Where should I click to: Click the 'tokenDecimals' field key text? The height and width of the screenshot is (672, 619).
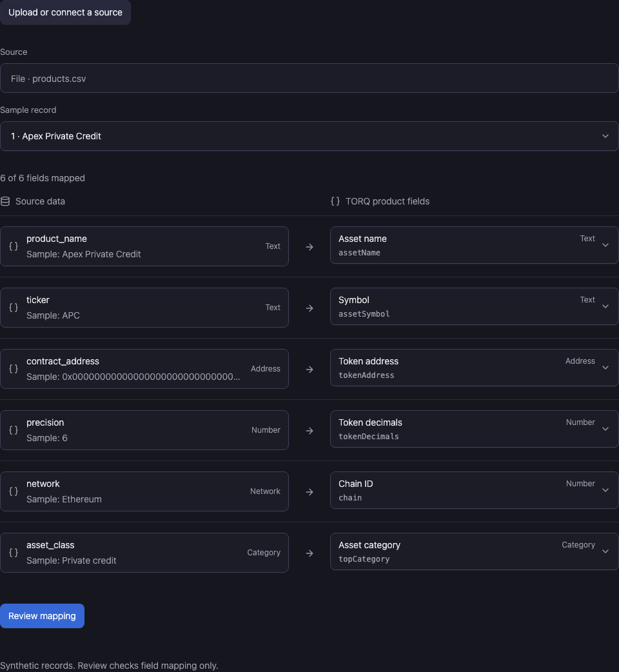tap(368, 437)
